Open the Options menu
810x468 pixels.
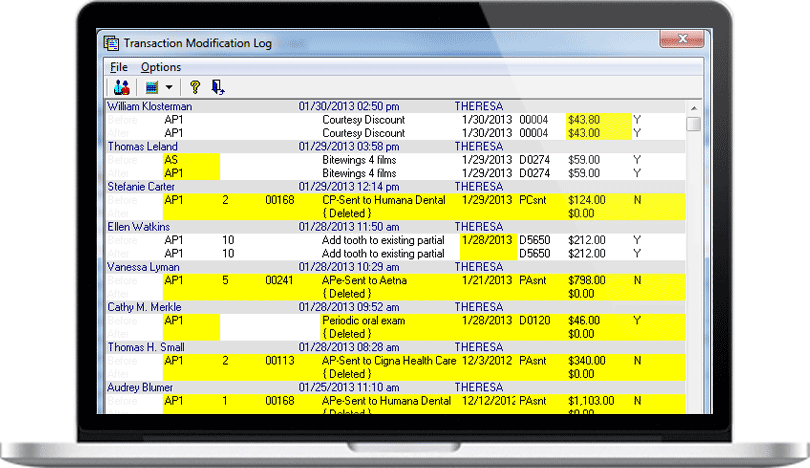tap(161, 67)
